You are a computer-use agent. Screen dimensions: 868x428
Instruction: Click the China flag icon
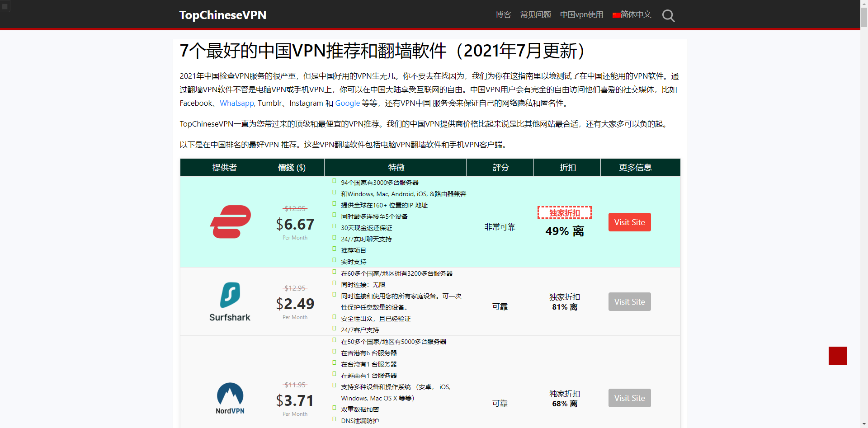click(616, 15)
